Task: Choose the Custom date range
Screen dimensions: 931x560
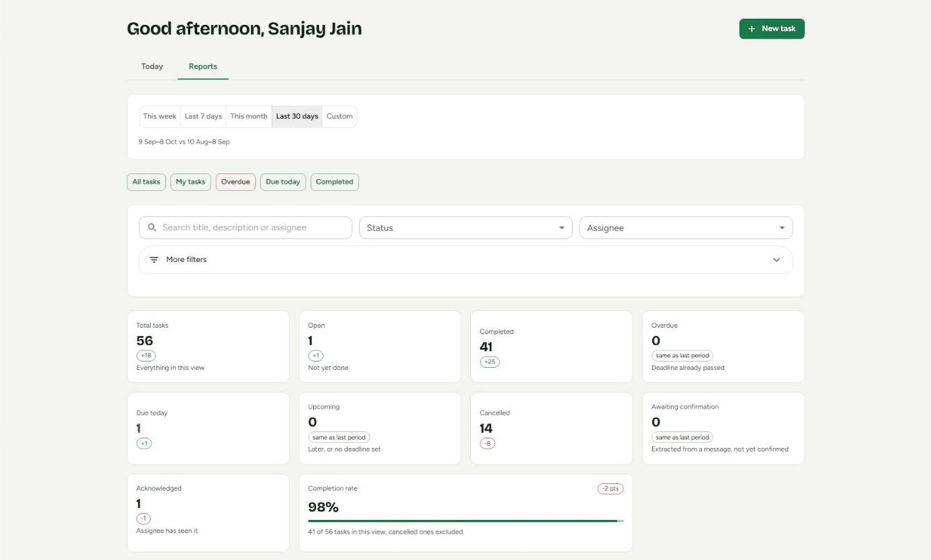Action: pos(340,116)
